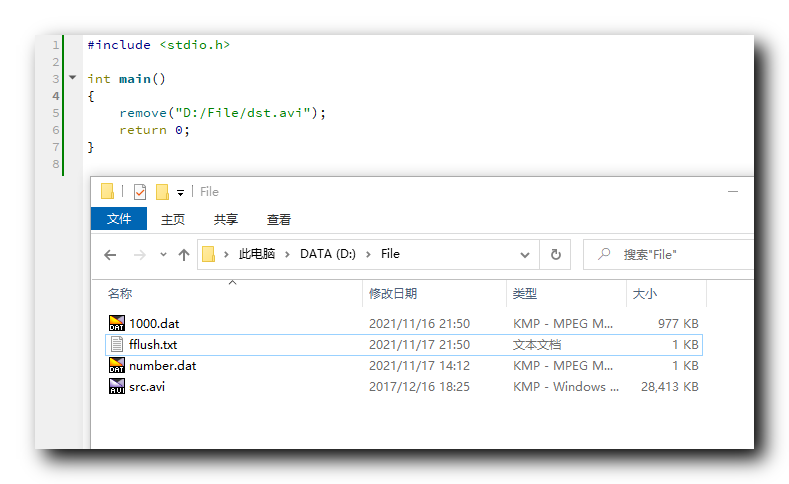
Task: Sort by the 大小 column header
Action: tap(645, 294)
